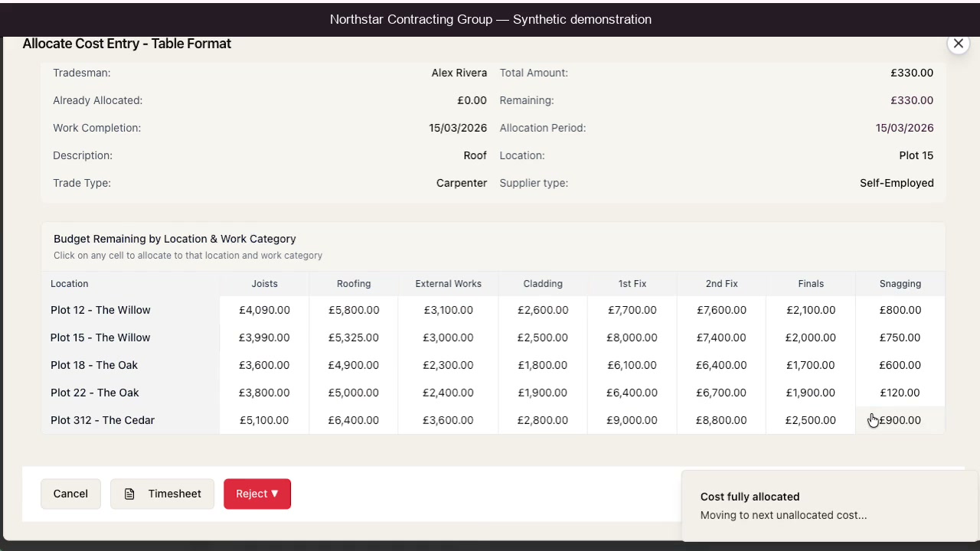
Task: Click the Cancel button
Action: click(70, 494)
